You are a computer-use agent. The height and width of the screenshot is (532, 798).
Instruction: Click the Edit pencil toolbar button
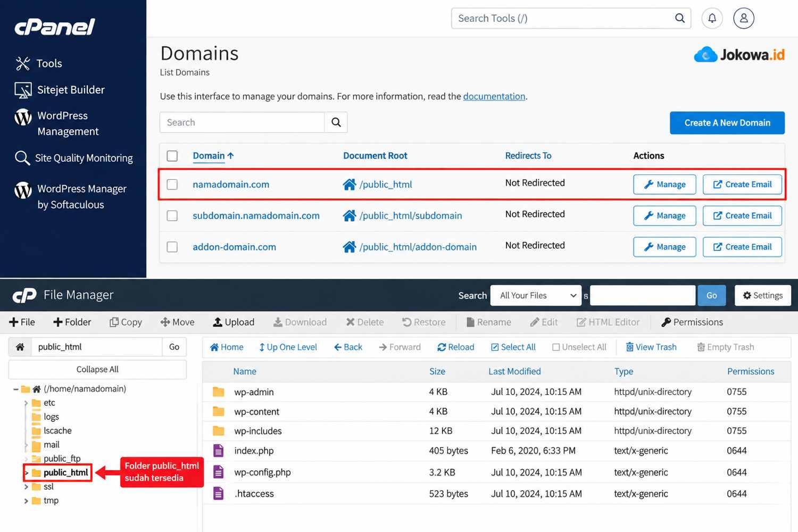[x=544, y=322]
